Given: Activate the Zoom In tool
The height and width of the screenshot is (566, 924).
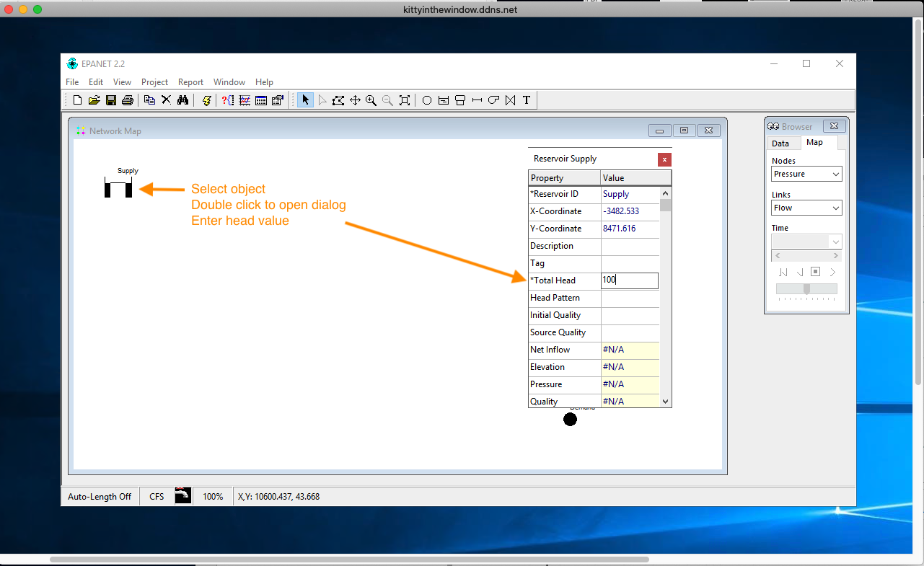Looking at the screenshot, I should click(371, 100).
